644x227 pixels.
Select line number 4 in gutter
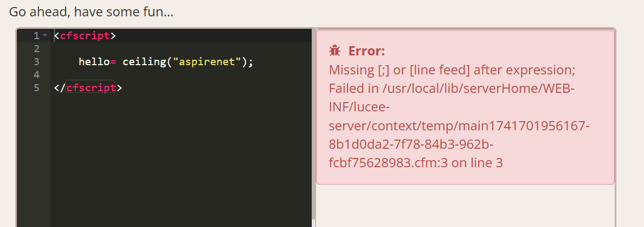tap(36, 75)
